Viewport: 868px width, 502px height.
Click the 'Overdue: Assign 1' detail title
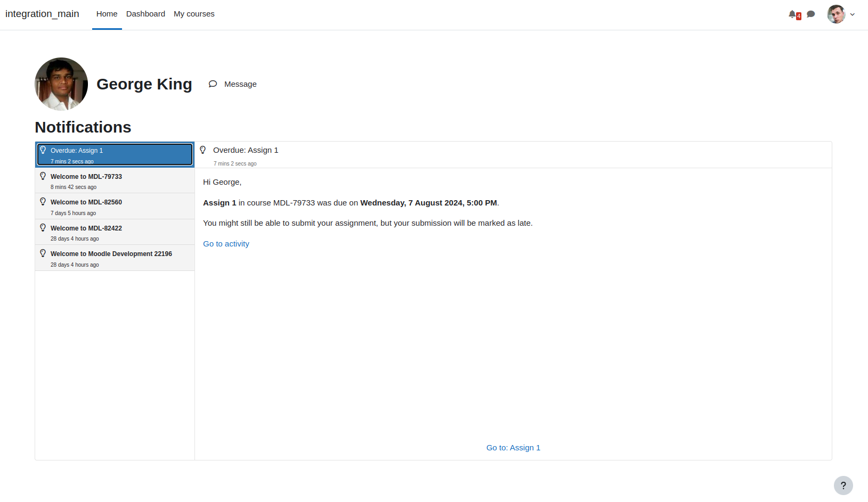246,150
